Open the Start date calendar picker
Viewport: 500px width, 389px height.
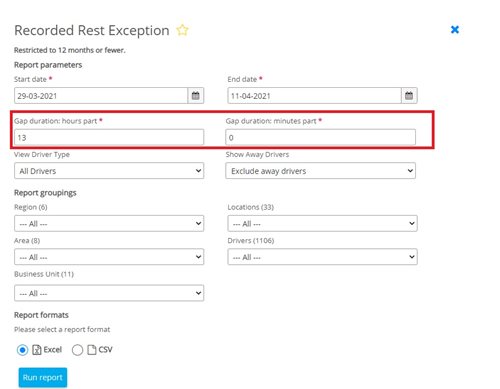pyautogui.click(x=196, y=96)
